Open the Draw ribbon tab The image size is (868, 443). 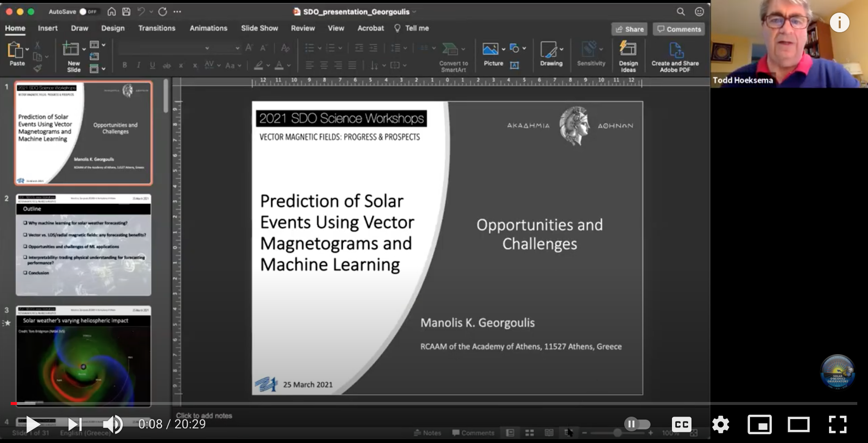click(79, 28)
